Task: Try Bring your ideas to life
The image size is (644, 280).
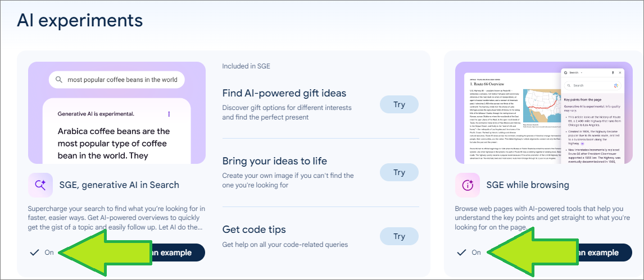Action: tap(399, 172)
